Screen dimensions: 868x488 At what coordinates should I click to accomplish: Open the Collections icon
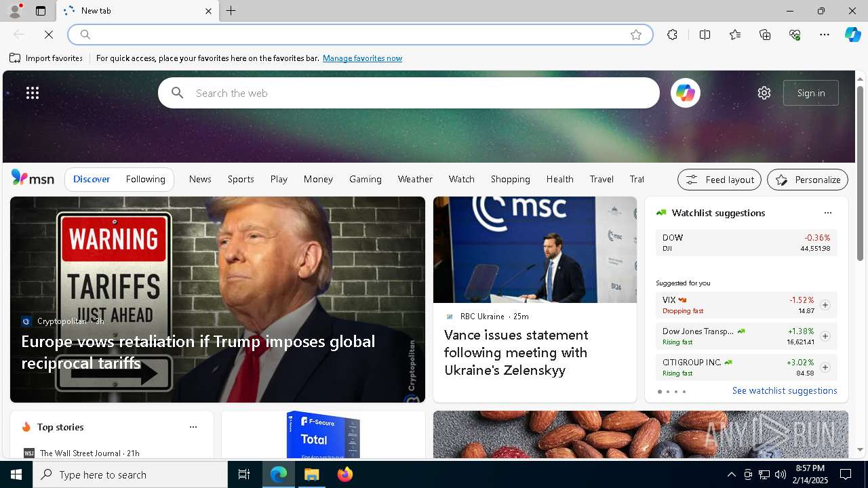coord(765,35)
